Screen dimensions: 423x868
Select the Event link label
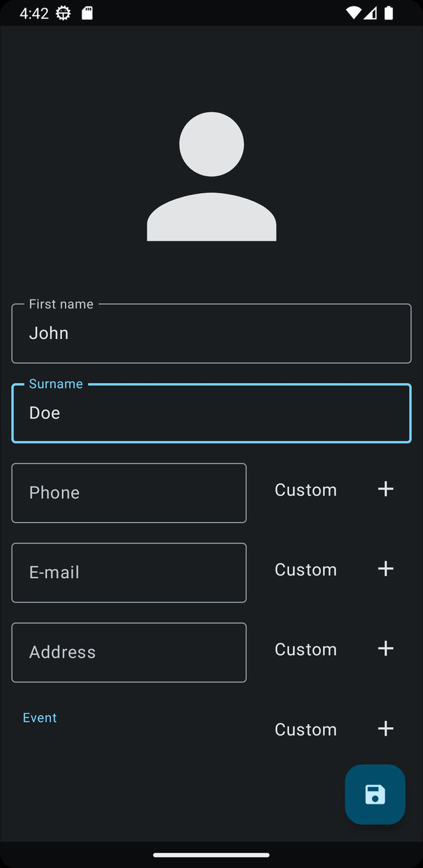[40, 717]
